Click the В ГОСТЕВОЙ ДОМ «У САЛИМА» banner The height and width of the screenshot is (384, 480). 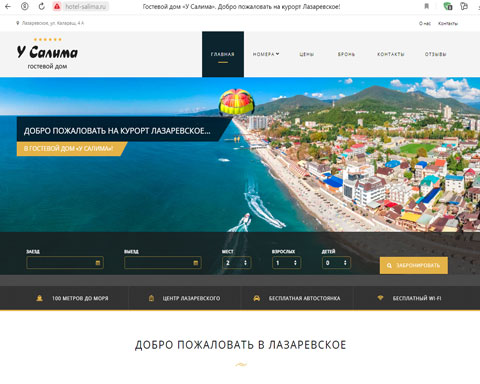coord(72,149)
